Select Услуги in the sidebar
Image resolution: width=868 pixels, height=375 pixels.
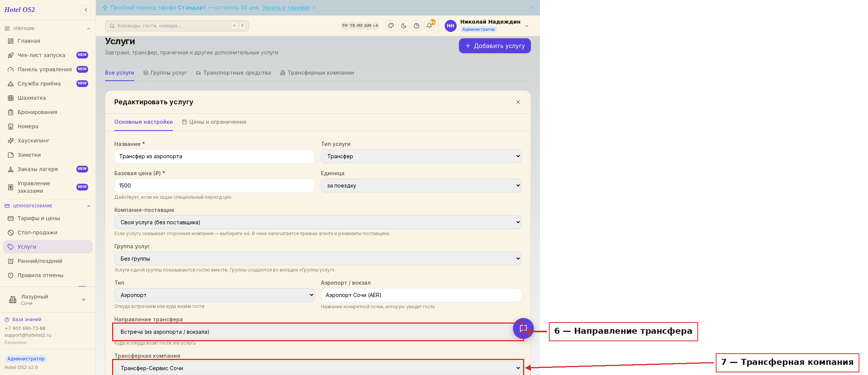48,247
